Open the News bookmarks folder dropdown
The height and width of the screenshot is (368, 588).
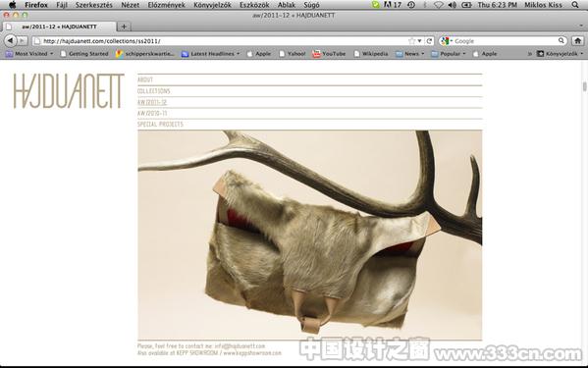[410, 54]
